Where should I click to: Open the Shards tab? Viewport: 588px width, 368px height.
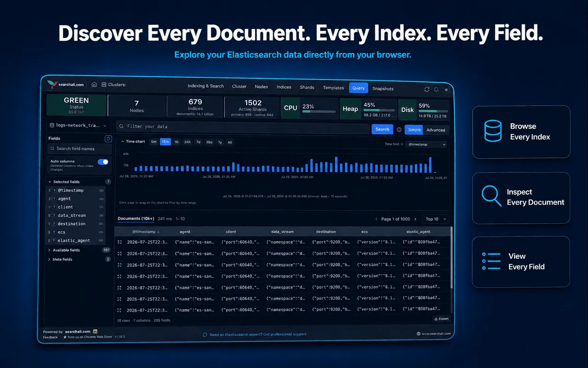pos(307,87)
